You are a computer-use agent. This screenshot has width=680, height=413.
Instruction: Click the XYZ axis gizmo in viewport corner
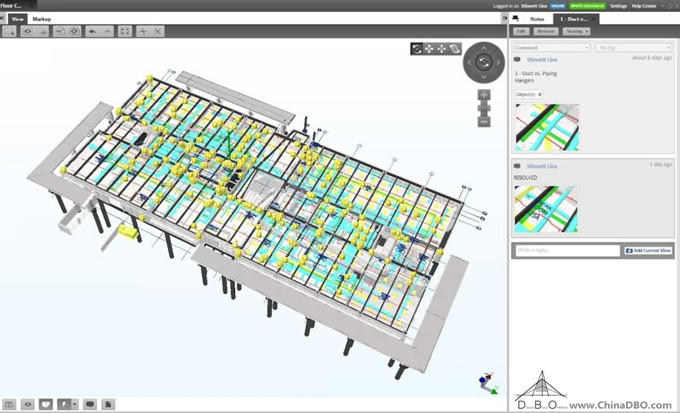click(x=488, y=384)
